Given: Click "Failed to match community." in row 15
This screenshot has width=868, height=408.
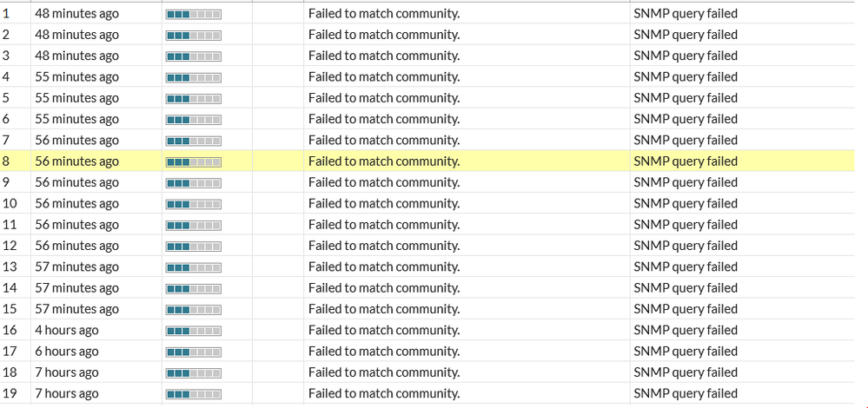Looking at the screenshot, I should 384,309.
